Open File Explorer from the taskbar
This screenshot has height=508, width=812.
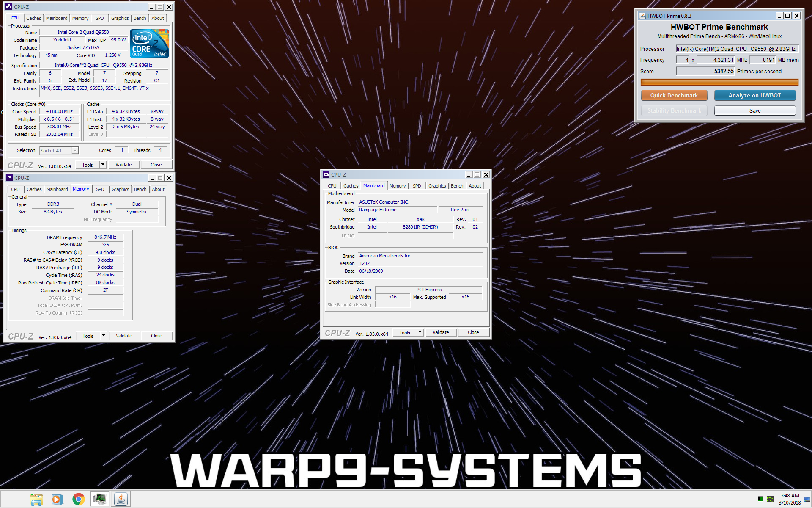(x=36, y=500)
